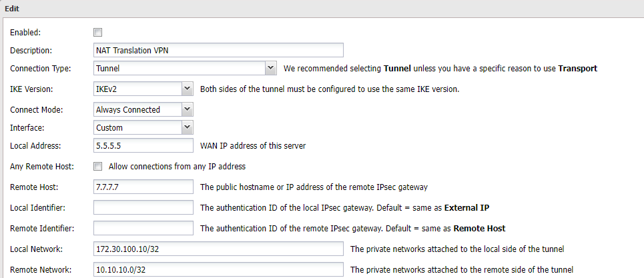Image resolution: width=644 pixels, height=278 pixels.
Task: Click the empty Remote Identifier field
Action: (143, 229)
